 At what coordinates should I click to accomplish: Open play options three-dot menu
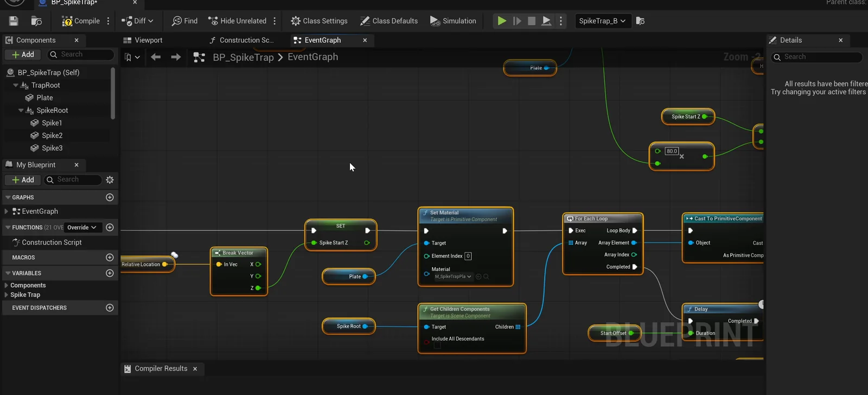[x=561, y=21]
